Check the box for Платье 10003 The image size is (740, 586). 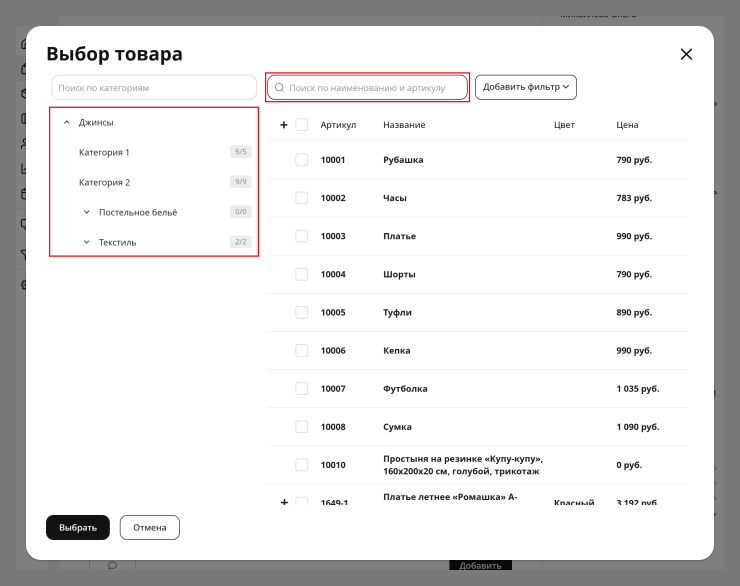302,236
